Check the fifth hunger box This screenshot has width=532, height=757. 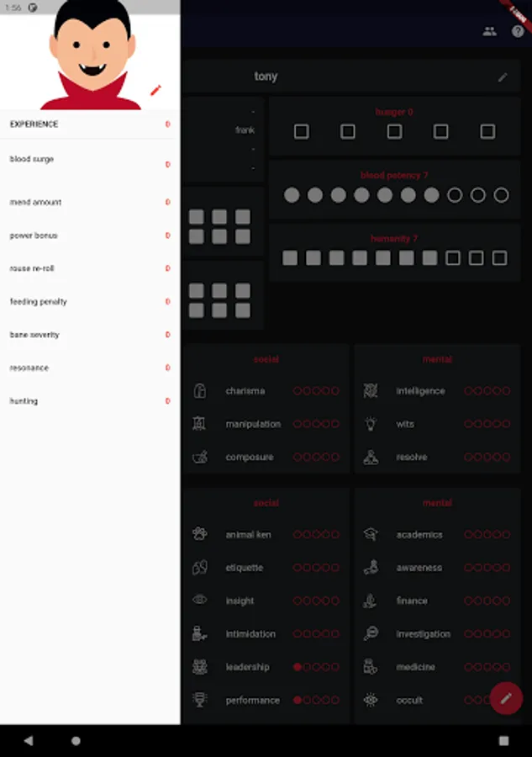pos(487,131)
